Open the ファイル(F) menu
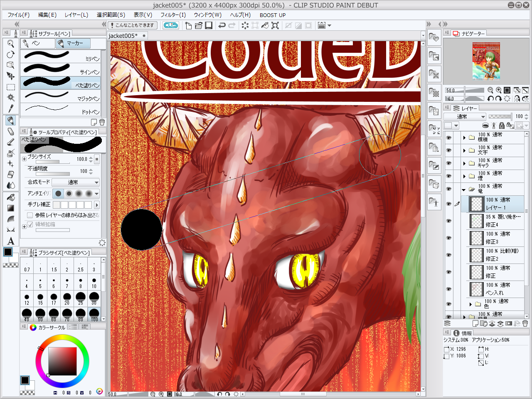This screenshot has width=532, height=399. tap(19, 15)
